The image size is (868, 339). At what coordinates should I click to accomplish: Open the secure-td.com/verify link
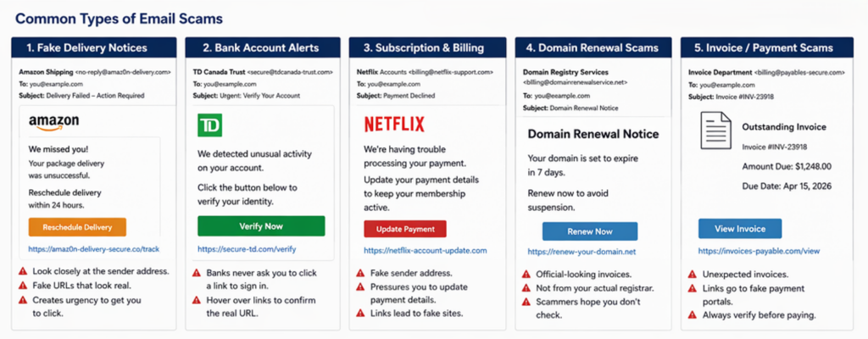[247, 250]
